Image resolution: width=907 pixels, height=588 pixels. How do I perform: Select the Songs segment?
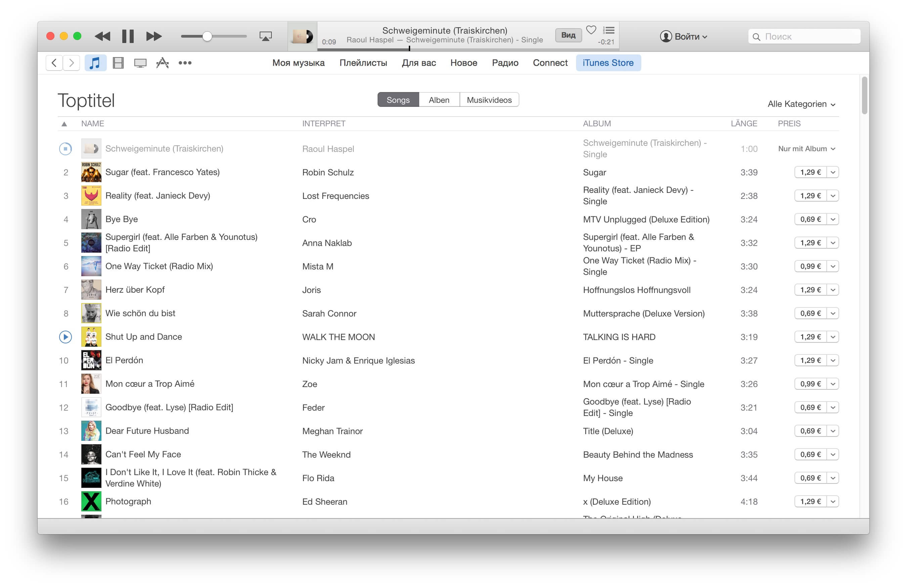pyautogui.click(x=398, y=100)
